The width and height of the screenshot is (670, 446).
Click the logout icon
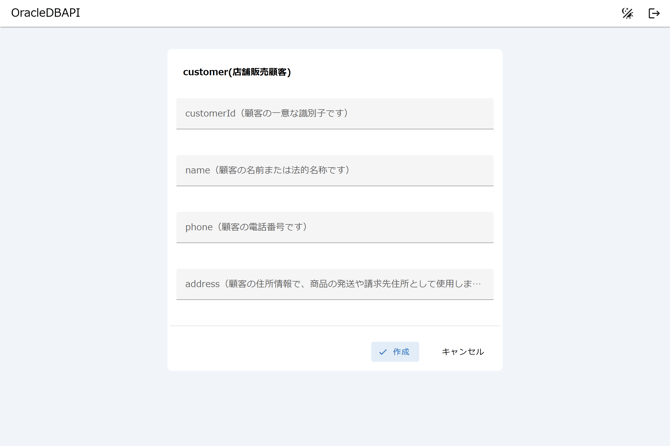654,13
